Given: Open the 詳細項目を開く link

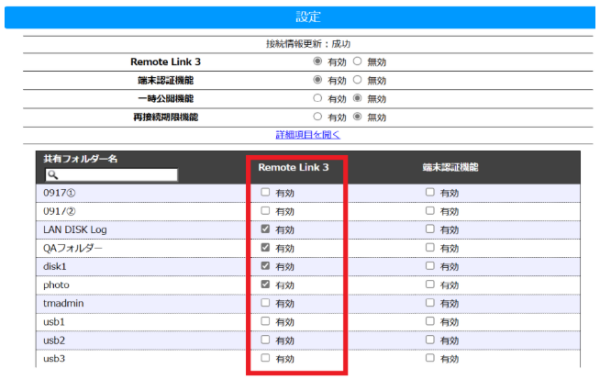Looking at the screenshot, I should pos(308,135).
